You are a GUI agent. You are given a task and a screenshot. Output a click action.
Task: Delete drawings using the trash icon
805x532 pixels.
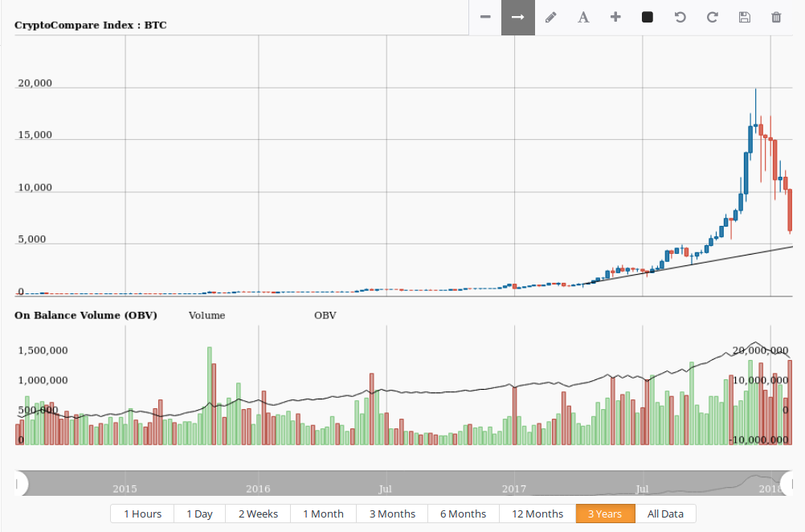click(x=776, y=17)
